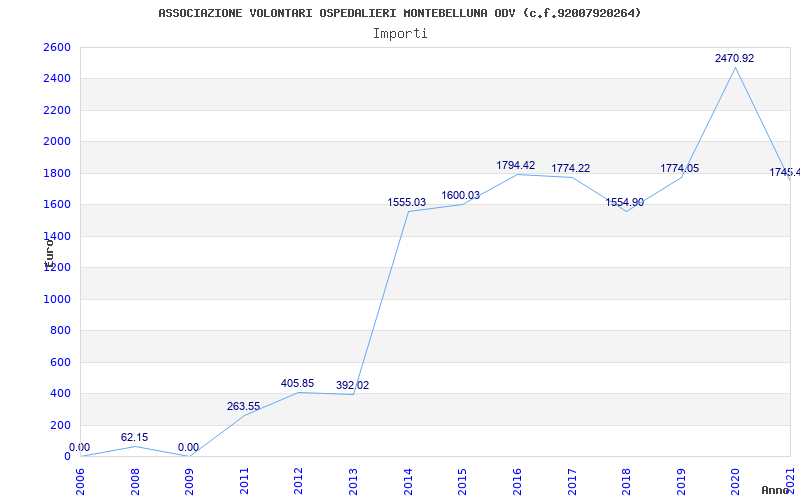Click the 0.00 label above 2009

click(188, 447)
